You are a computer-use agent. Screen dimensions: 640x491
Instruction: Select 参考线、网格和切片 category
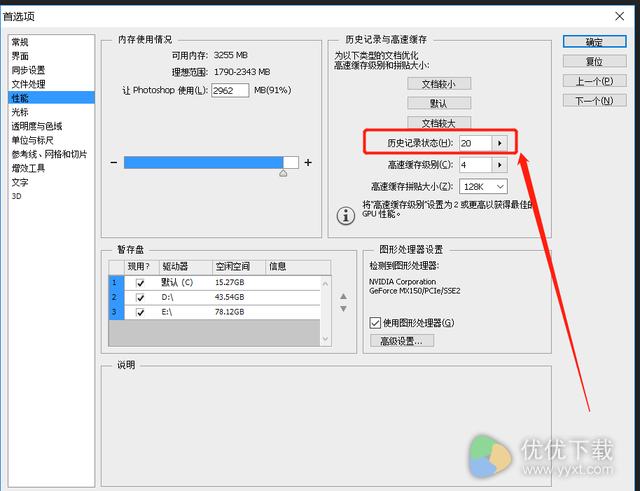[x=49, y=154]
